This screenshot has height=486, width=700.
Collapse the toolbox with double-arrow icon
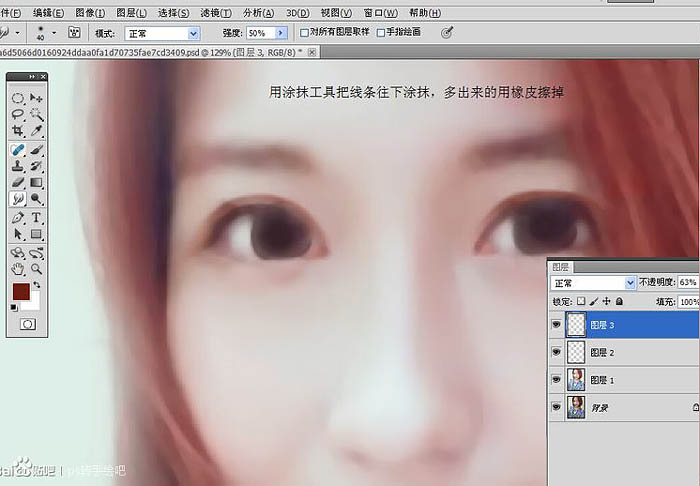point(32,77)
